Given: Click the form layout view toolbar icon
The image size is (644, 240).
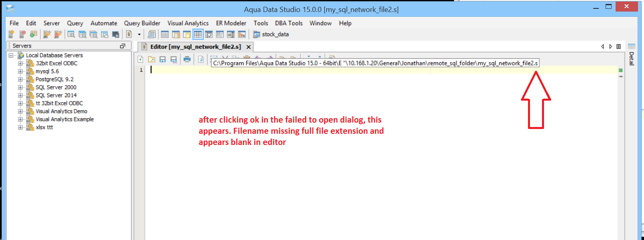Looking at the screenshot, I should click(220, 34).
